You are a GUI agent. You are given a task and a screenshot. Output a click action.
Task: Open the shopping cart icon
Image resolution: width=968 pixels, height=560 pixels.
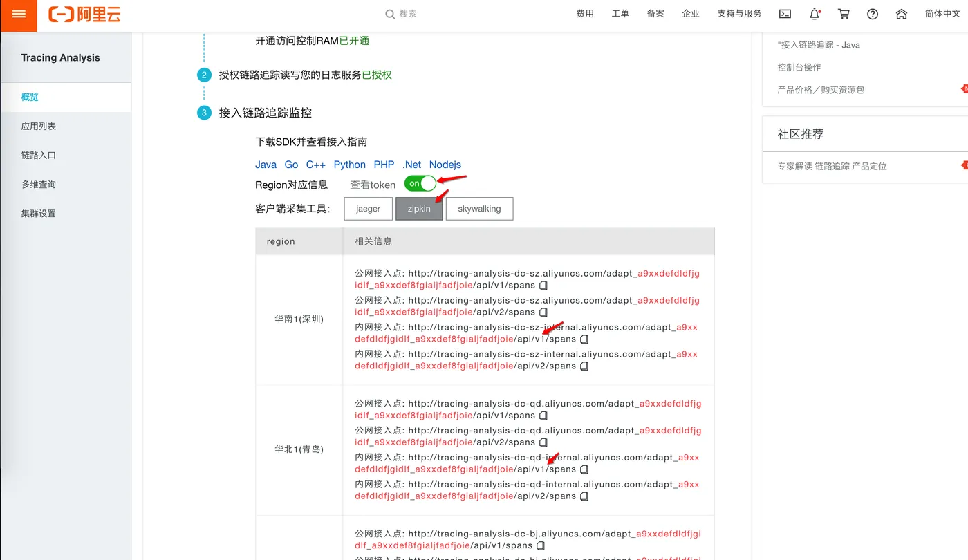(x=844, y=14)
